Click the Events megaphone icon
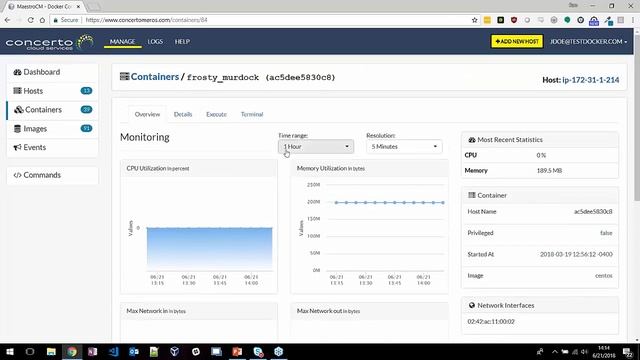Screen dimensions: 640x360 [17, 147]
